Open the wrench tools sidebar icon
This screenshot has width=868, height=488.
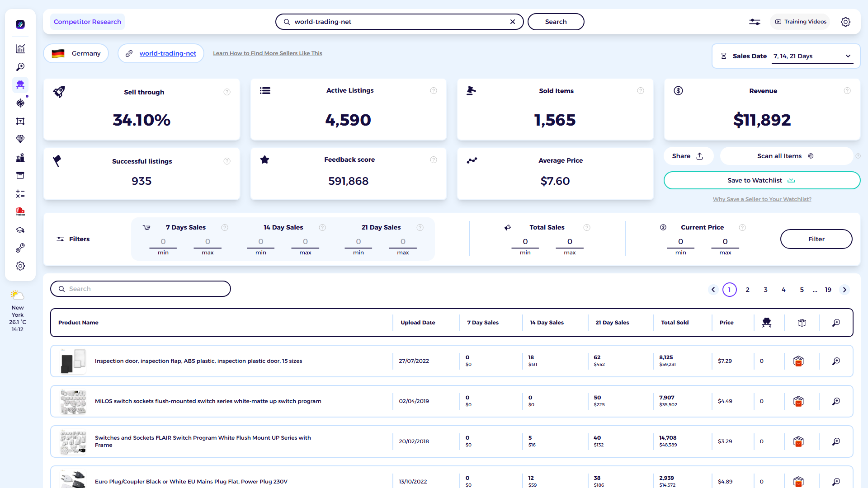coord(20,248)
